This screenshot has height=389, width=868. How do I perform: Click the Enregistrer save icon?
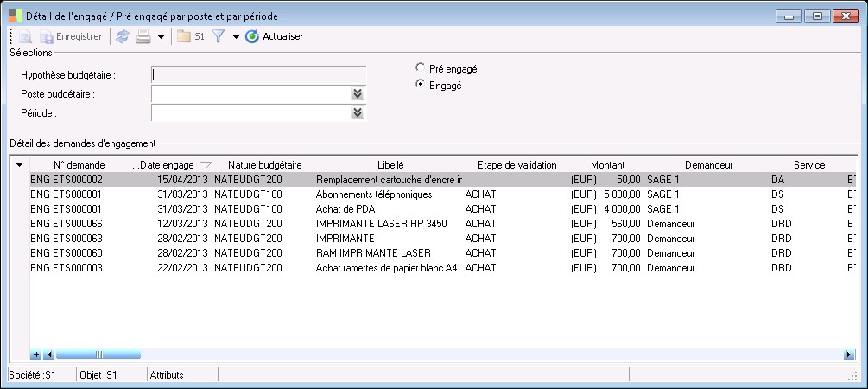(x=47, y=36)
